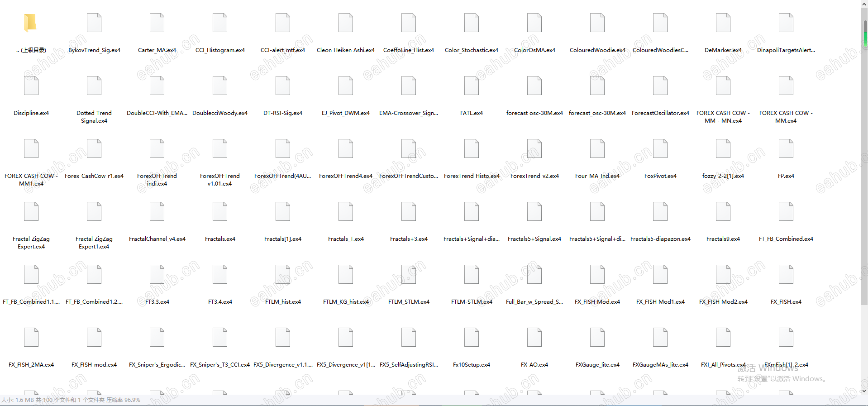868x406 pixels.
Task: Select the "Fractals5-diapazon.ex4" label
Action: pyautogui.click(x=660, y=239)
